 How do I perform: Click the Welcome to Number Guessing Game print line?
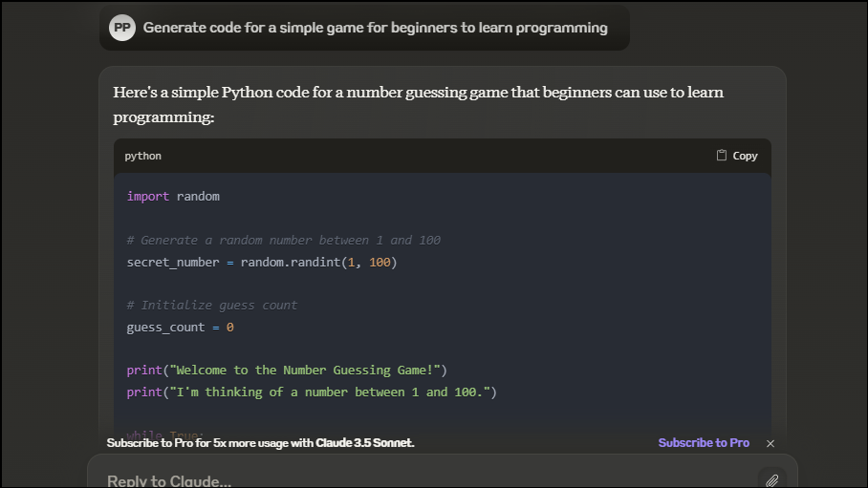pos(287,371)
